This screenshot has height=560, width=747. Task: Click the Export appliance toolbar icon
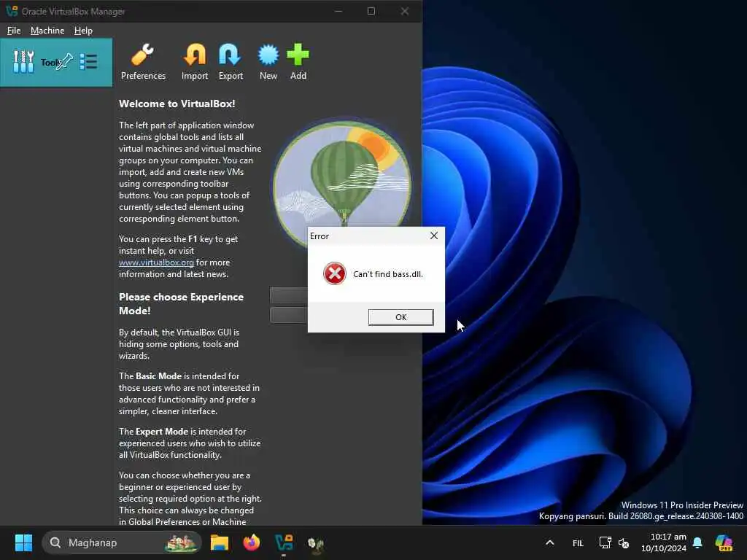point(231,62)
